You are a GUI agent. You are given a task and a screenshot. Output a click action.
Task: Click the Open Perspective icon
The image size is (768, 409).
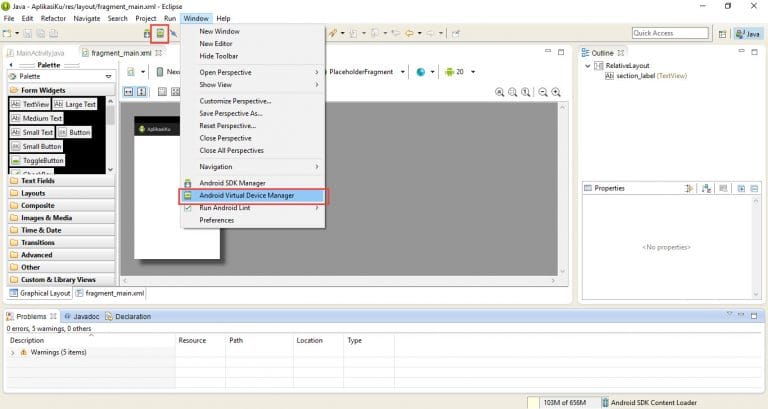[722, 34]
